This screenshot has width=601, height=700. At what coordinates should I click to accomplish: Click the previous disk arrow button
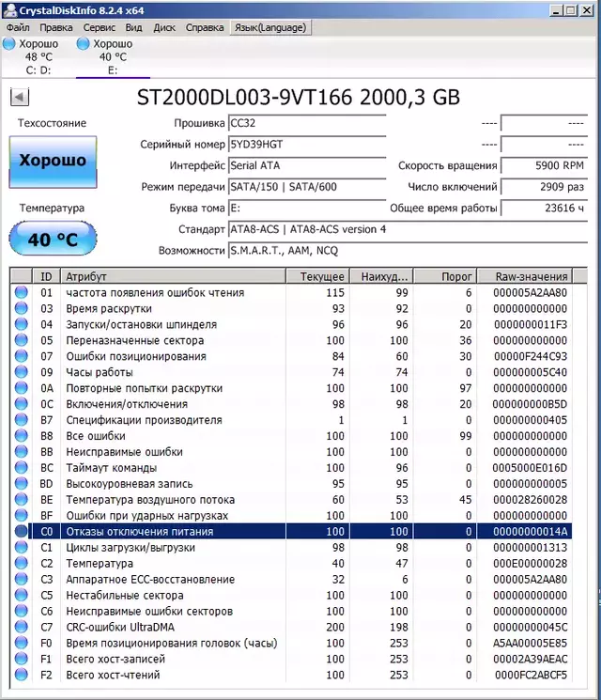click(20, 97)
